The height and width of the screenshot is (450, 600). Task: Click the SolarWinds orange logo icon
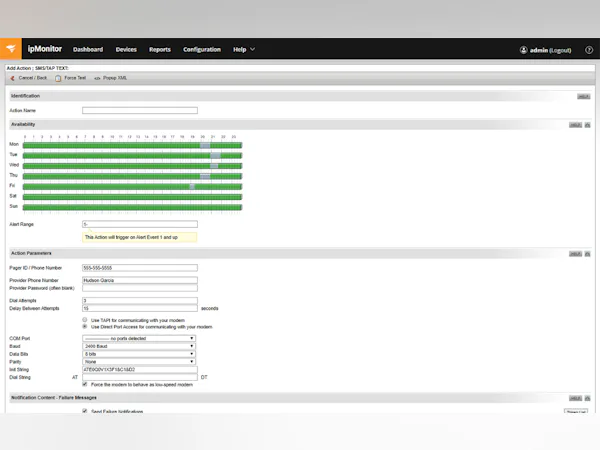[11, 49]
